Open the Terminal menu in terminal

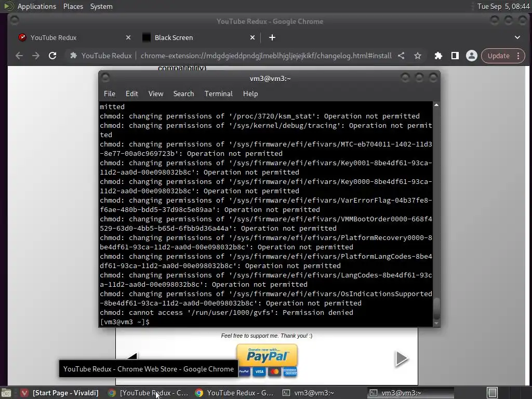[219, 94]
